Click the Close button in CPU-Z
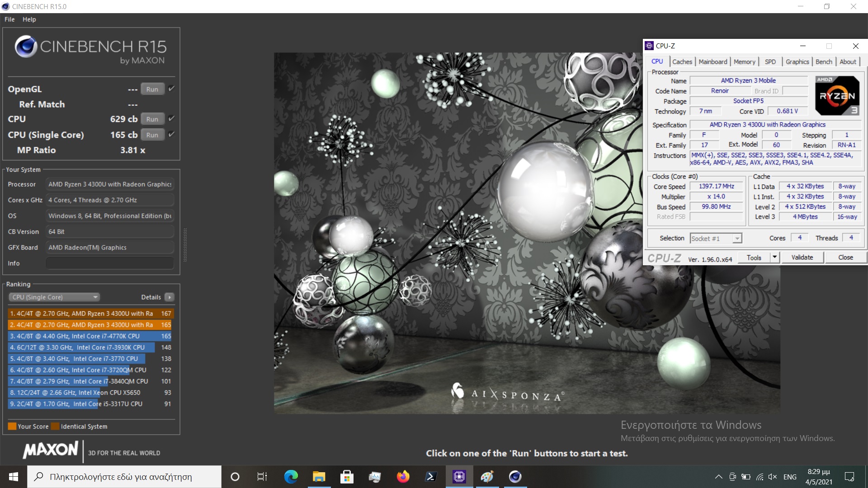This screenshot has width=868, height=488. (x=845, y=258)
